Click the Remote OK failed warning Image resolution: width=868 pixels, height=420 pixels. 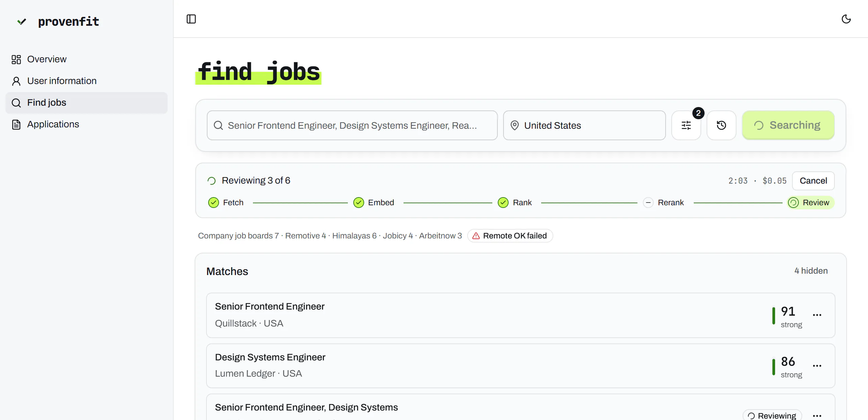[x=510, y=236]
